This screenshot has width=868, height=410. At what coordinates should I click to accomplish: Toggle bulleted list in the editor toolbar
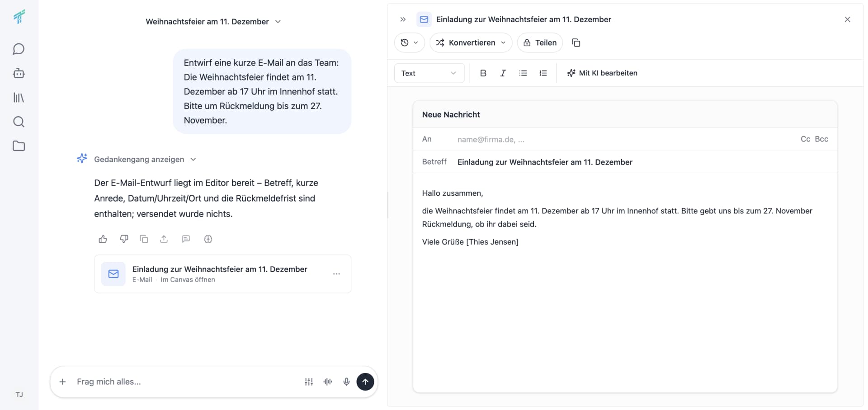tap(523, 73)
